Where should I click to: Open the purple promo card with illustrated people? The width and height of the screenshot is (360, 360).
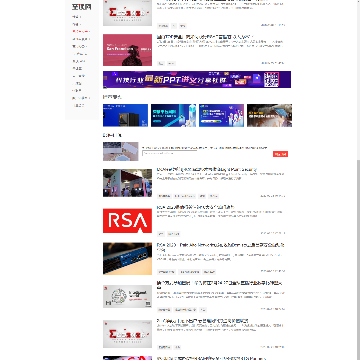[221, 115]
